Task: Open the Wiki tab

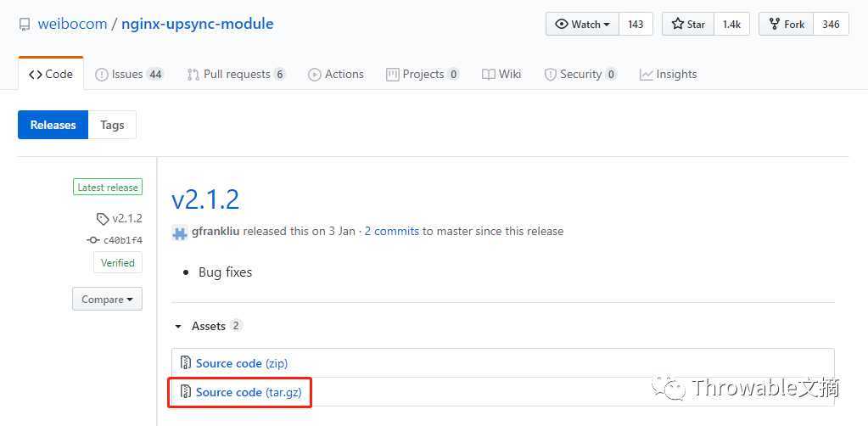Action: pos(501,74)
